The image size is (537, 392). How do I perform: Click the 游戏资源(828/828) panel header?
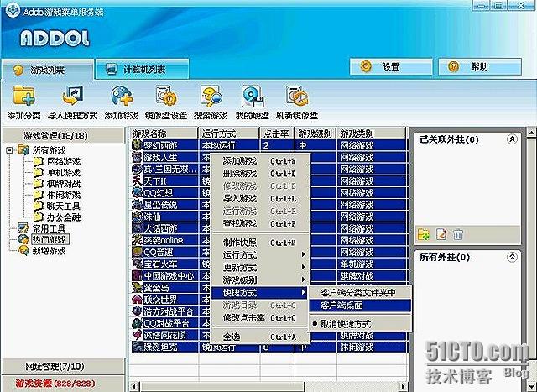coord(64,384)
